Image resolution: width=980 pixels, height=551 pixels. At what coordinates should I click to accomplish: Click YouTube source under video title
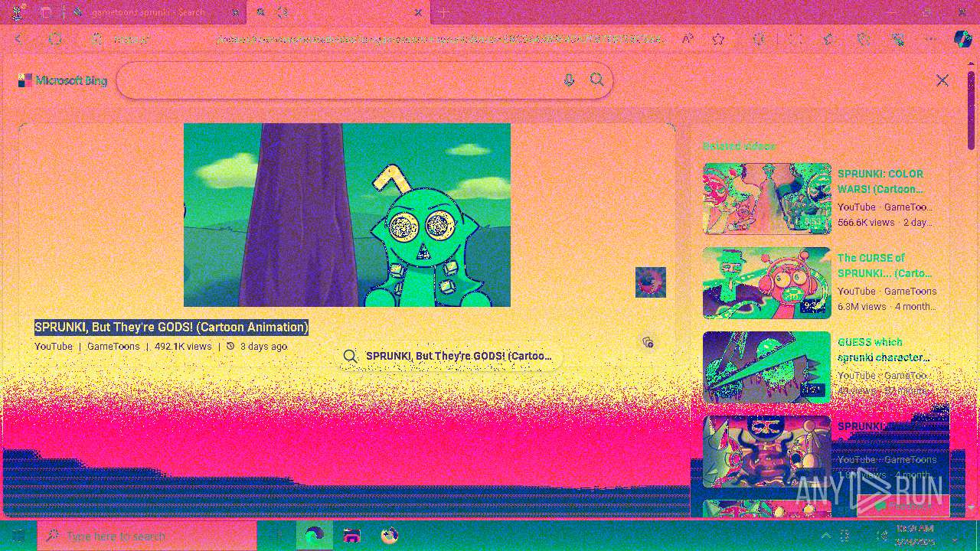54,347
